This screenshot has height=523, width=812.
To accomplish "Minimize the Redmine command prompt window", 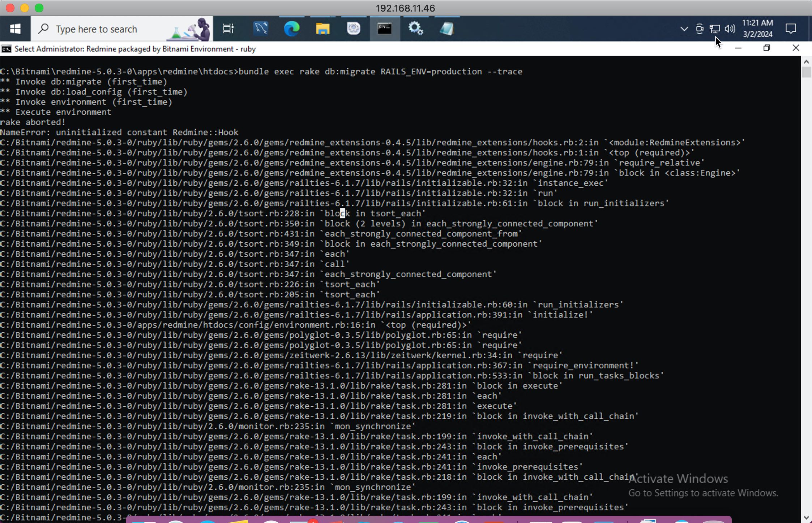I will 738,48.
